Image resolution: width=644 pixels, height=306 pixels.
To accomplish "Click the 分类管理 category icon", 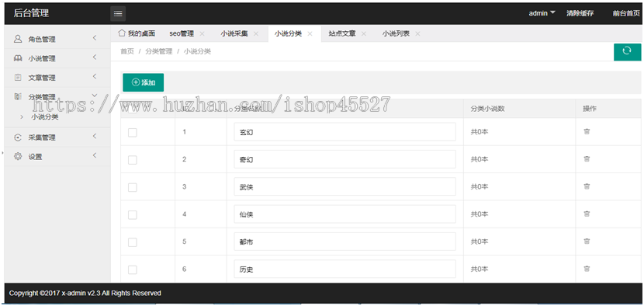I will (x=18, y=96).
